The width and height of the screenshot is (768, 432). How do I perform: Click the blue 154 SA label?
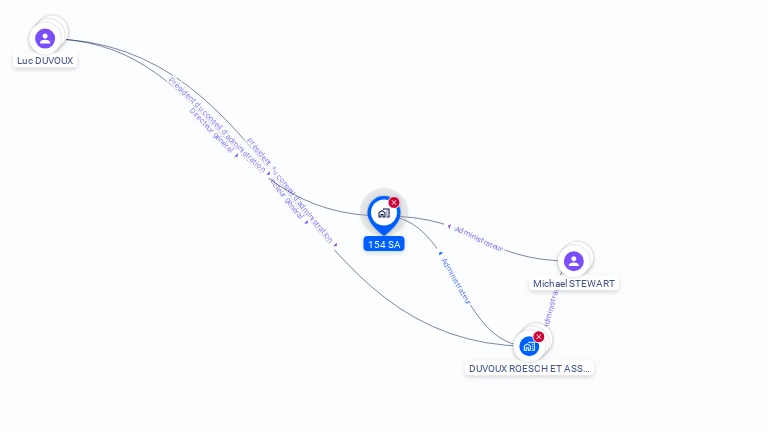pyautogui.click(x=384, y=244)
